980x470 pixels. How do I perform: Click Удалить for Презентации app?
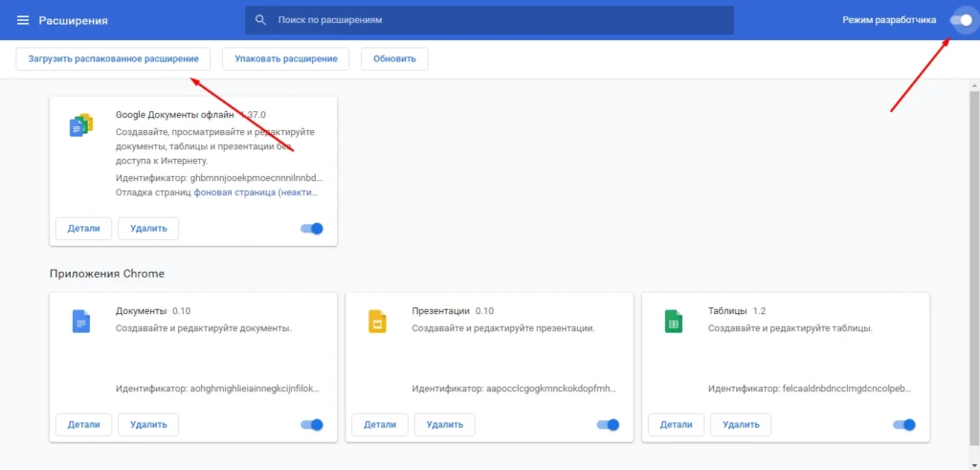[444, 425]
